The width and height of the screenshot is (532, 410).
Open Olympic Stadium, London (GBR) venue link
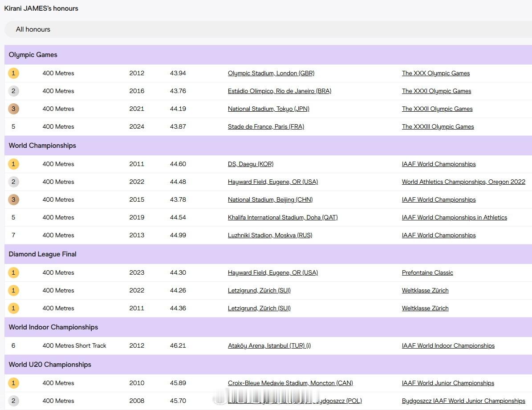pyautogui.click(x=271, y=73)
